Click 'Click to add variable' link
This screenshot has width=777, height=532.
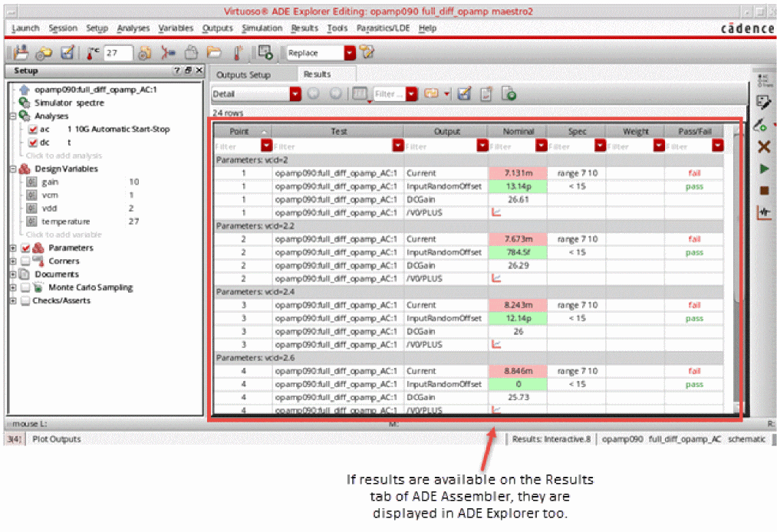(64, 235)
